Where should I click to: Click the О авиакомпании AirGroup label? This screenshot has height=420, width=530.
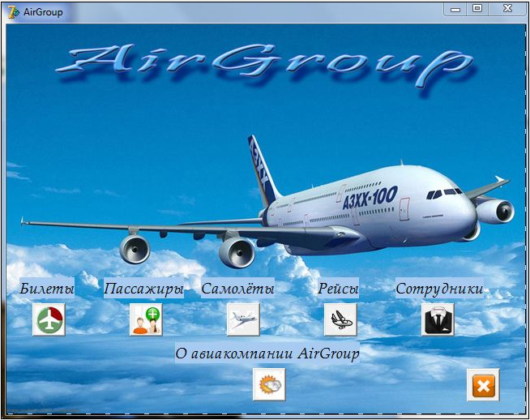tap(267, 354)
